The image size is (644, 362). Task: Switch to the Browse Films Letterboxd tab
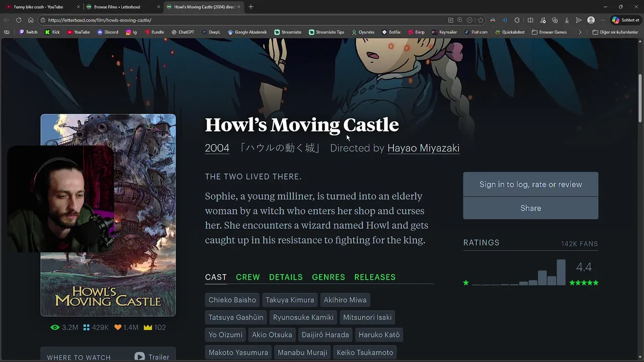[x=117, y=7]
